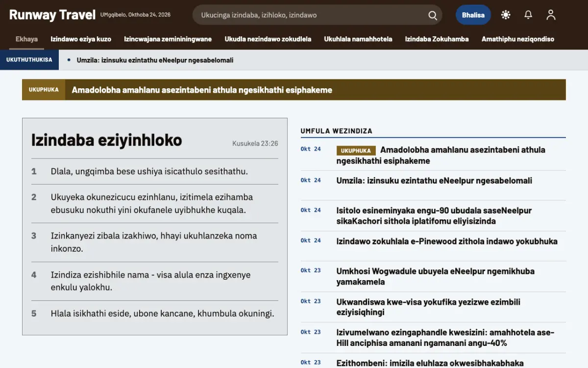Open ticker headline Umzila: izinsuku ezintathu eNeelpur
The height and width of the screenshot is (368, 588).
click(155, 60)
